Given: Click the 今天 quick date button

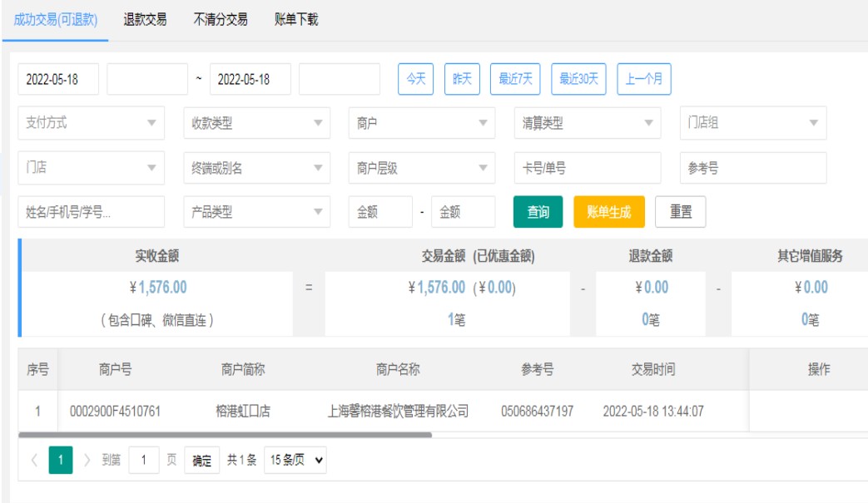Looking at the screenshot, I should pos(415,79).
